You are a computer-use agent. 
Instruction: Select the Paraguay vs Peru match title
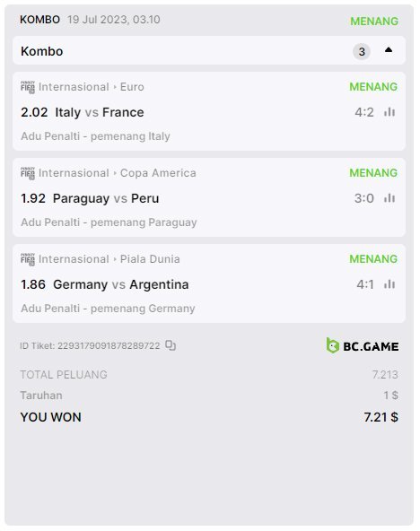click(106, 198)
